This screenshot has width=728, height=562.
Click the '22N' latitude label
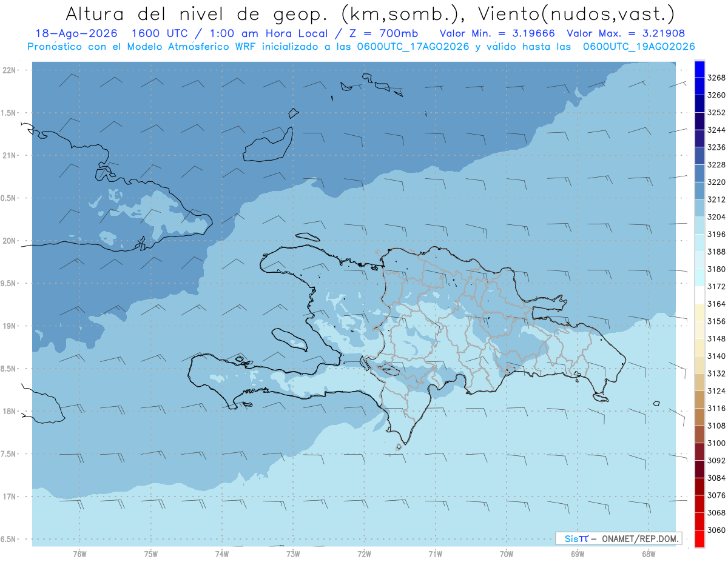pos(8,70)
